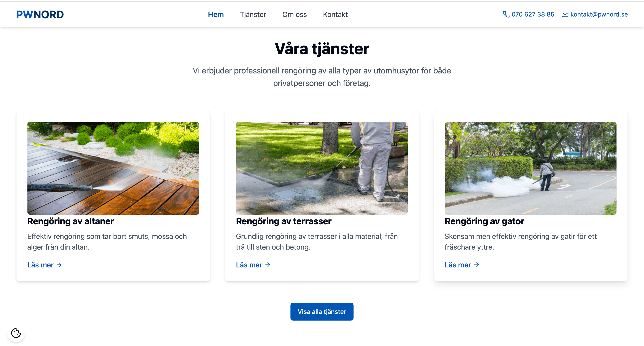Select the Rengöring av terrasser heading
This screenshot has width=644, height=346.
click(x=284, y=221)
